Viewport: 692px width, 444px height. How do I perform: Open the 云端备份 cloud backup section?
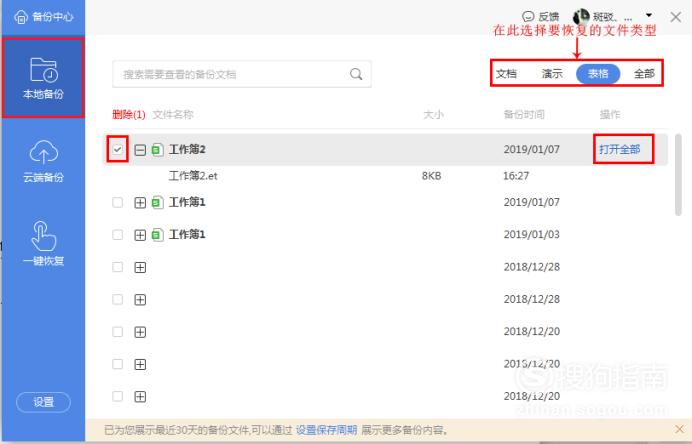point(43,161)
